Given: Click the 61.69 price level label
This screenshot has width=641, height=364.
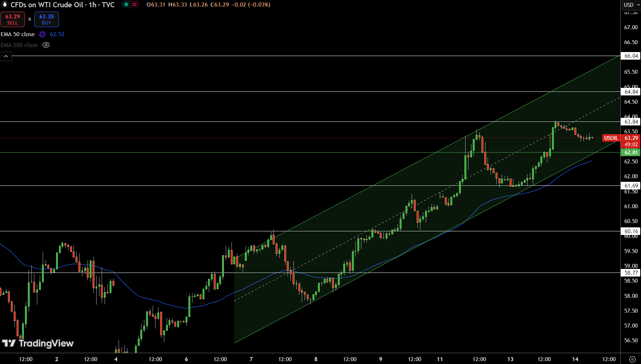Looking at the screenshot, I should 631,186.
